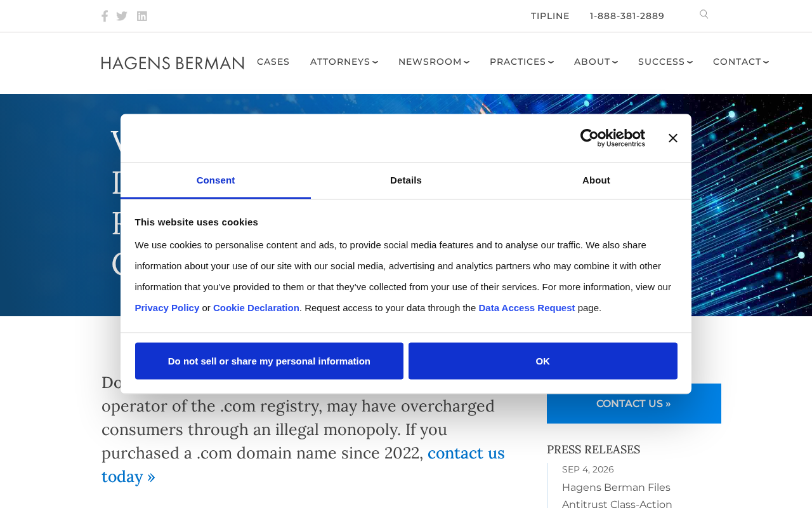Screen dimensions: 812x508
Task: Expand the About dropdown menu
Action: (x=596, y=62)
